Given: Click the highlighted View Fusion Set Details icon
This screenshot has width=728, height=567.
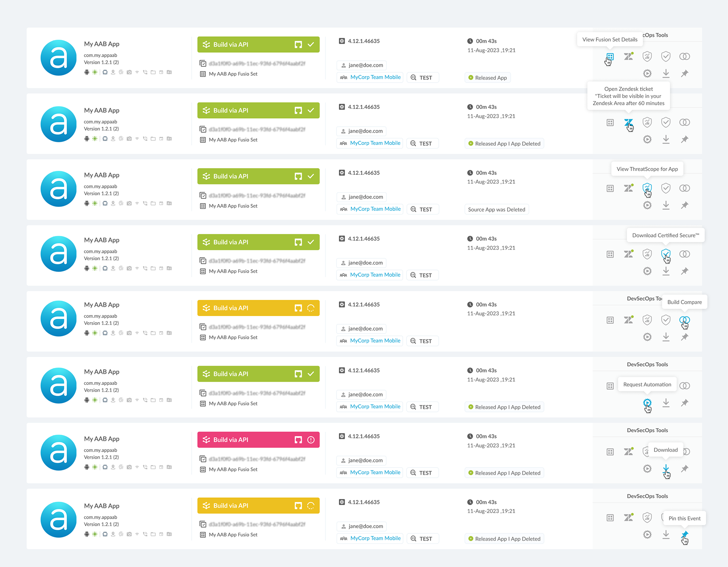Looking at the screenshot, I should tap(610, 57).
